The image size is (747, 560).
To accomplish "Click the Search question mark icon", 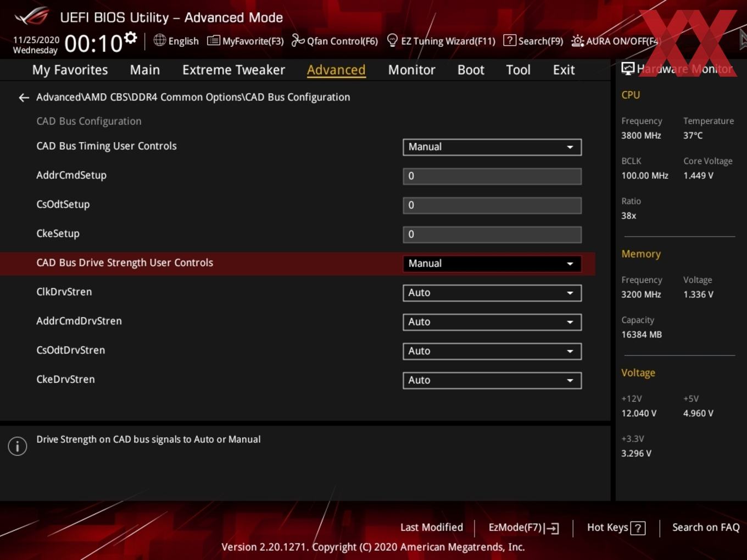I will 510,40.
